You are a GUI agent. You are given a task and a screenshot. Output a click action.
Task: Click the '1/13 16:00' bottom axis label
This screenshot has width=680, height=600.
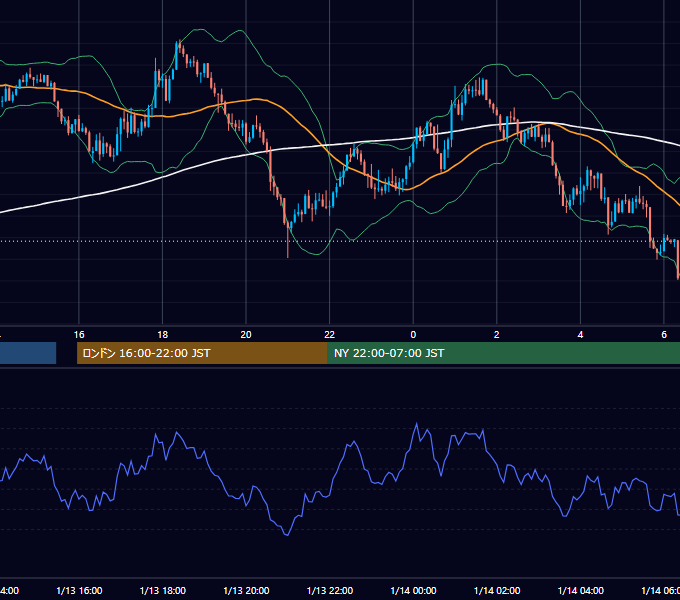point(79,590)
